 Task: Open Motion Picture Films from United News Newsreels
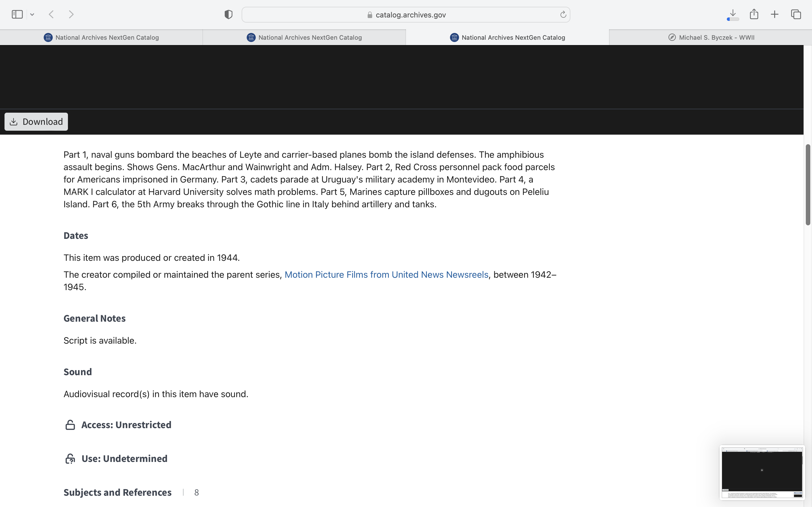[386, 275]
